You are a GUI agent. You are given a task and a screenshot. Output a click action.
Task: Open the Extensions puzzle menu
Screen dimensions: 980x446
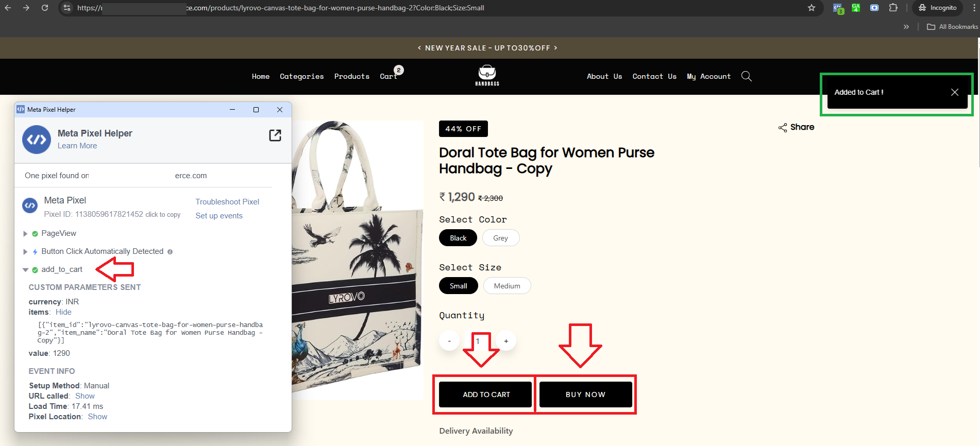(893, 8)
